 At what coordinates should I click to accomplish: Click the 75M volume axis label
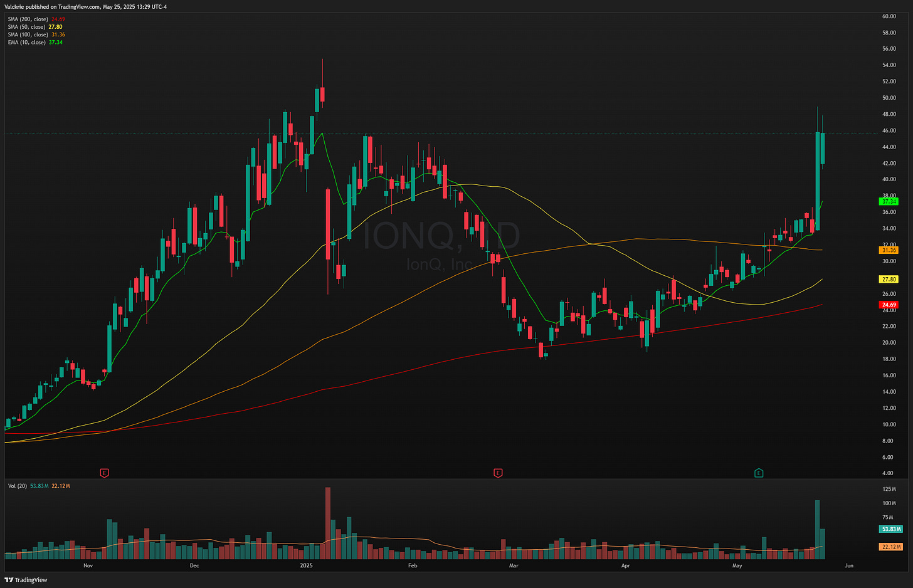(888, 518)
